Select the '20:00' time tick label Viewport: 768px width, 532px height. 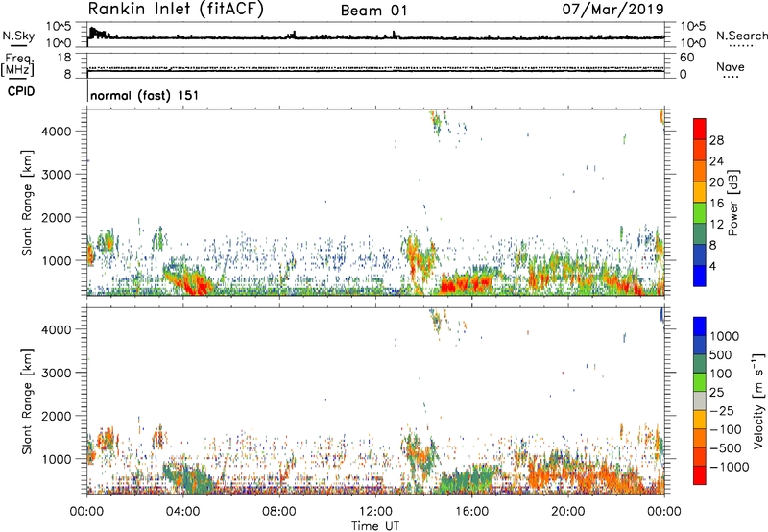(x=568, y=512)
